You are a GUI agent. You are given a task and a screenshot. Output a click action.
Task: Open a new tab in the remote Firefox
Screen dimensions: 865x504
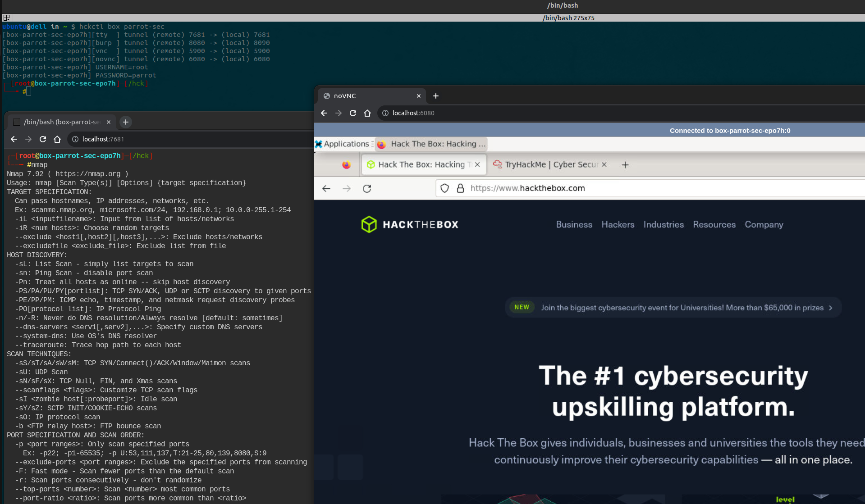(x=625, y=165)
